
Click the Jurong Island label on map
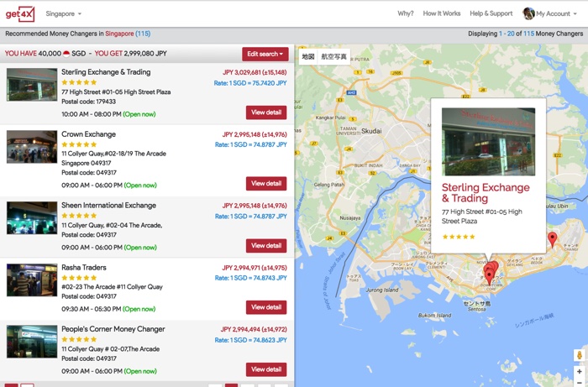[x=381, y=290]
